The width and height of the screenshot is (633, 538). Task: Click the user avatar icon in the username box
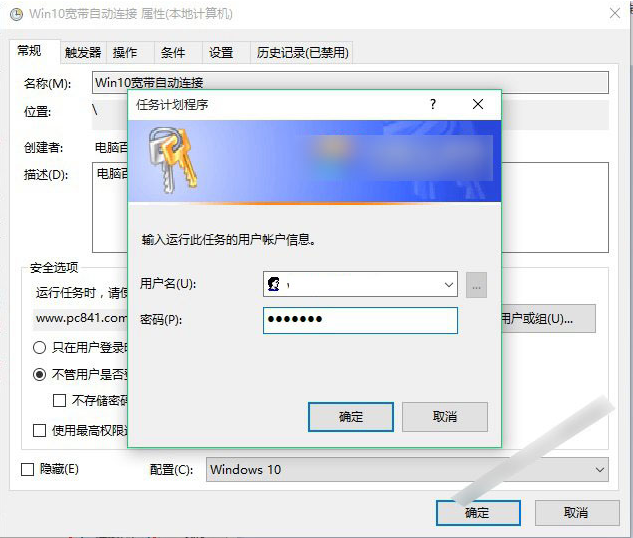coord(273,285)
